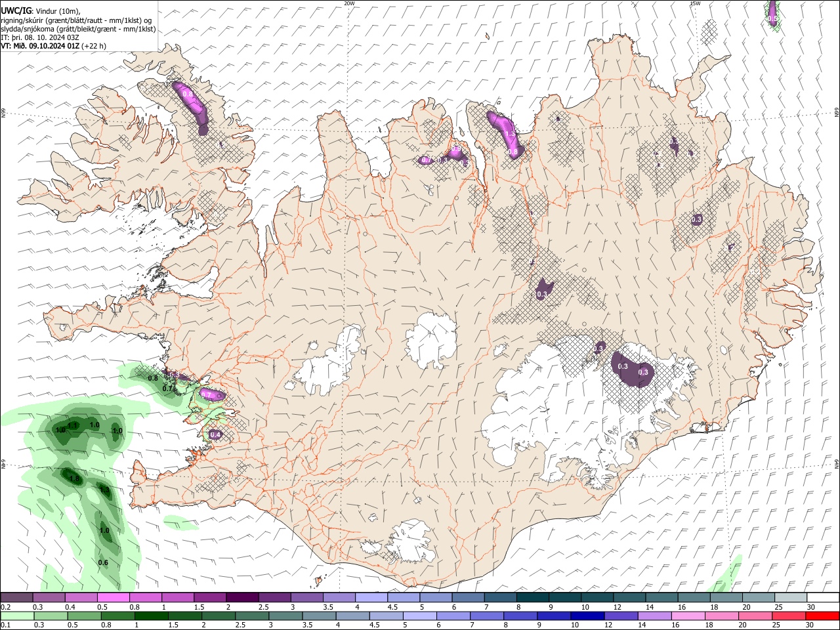Click the 'rigning/skúrir' legend description line
Screen dimensions: 840x630
click(x=76, y=20)
